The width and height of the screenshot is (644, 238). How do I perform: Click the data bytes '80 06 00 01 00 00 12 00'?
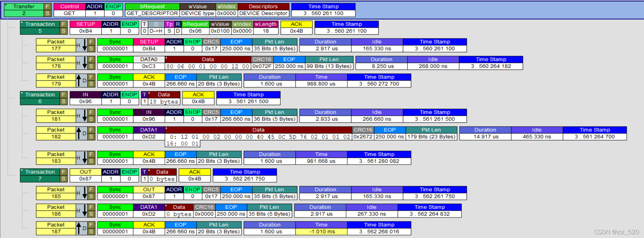click(x=208, y=66)
